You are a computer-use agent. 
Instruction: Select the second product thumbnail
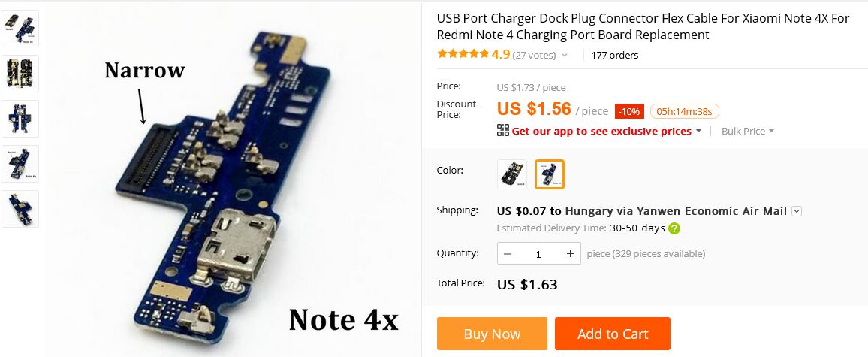tap(20, 74)
